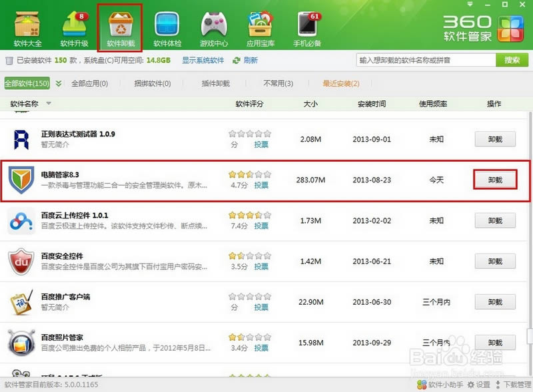
Task: Select the 百度云上传控件 1.0.1 name text
Action: click(x=75, y=216)
